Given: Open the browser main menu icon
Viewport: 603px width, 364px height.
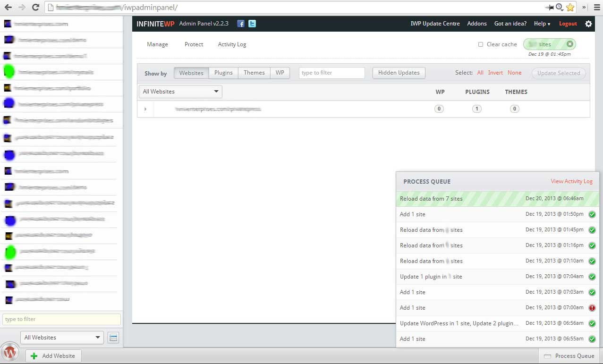Looking at the screenshot, I should pos(596,7).
